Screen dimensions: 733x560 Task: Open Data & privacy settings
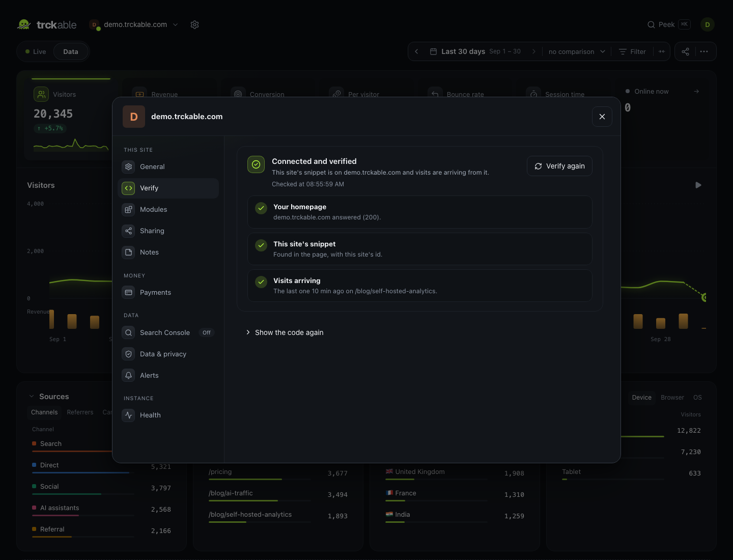(x=168, y=354)
